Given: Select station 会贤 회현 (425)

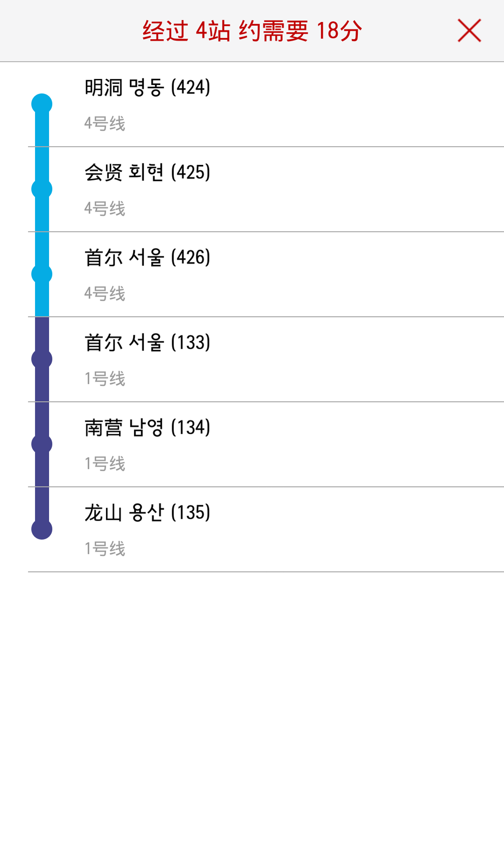Looking at the screenshot, I should click(147, 173).
